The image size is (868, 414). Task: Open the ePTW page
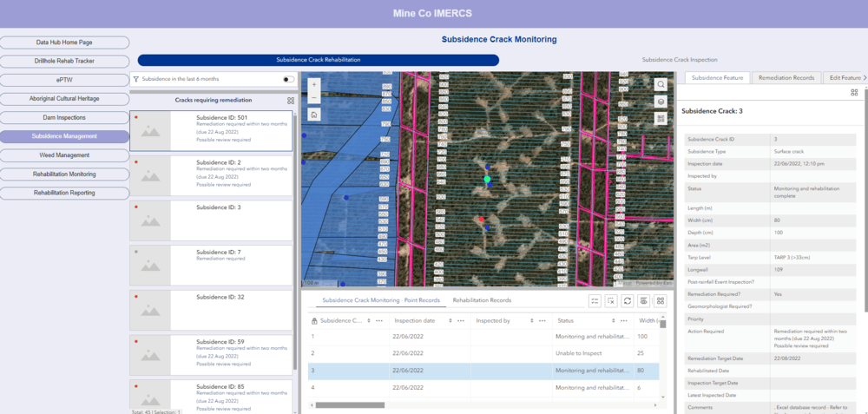point(64,80)
